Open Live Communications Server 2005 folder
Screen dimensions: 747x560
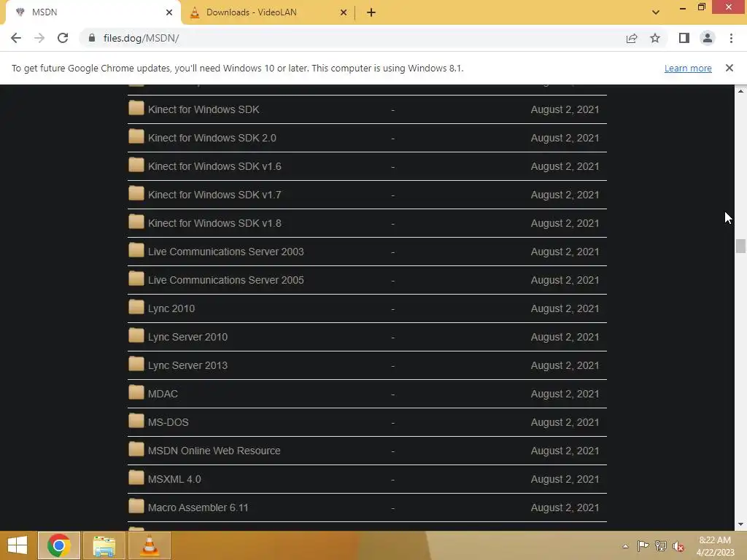tap(226, 281)
